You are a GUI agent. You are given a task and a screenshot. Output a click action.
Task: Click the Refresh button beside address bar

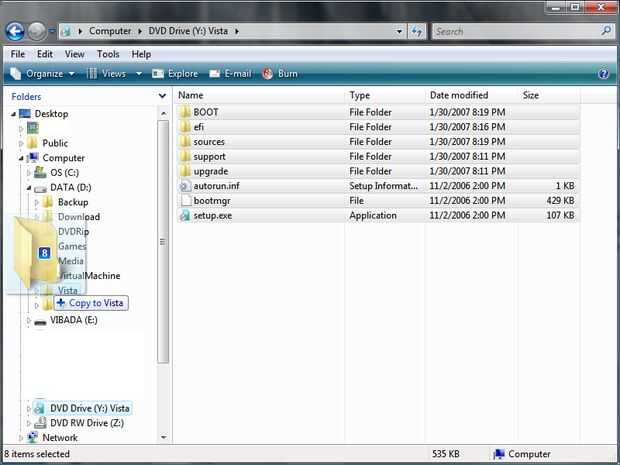coord(417,31)
